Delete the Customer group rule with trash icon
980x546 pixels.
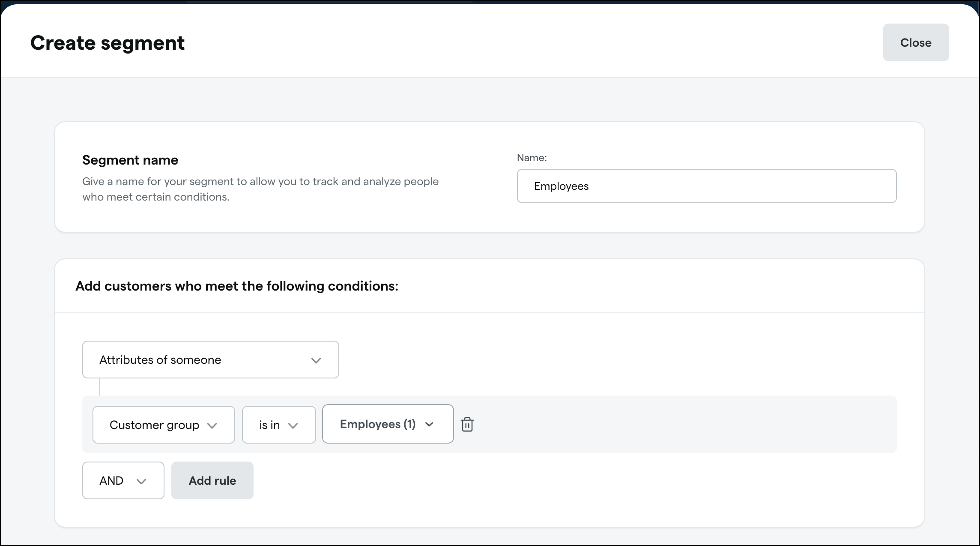pyautogui.click(x=467, y=424)
